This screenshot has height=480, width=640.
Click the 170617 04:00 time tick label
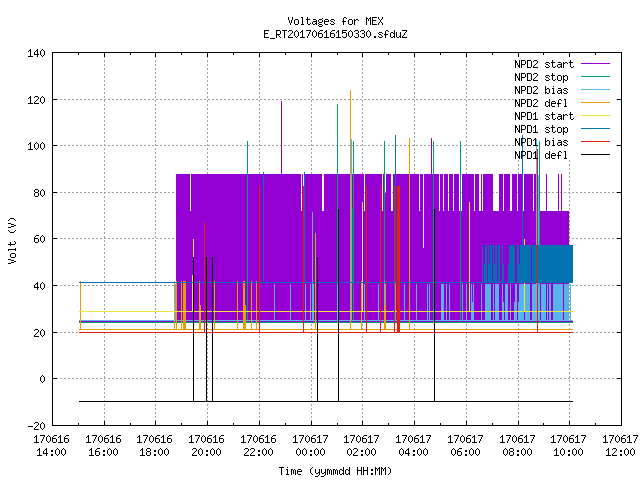413,446
